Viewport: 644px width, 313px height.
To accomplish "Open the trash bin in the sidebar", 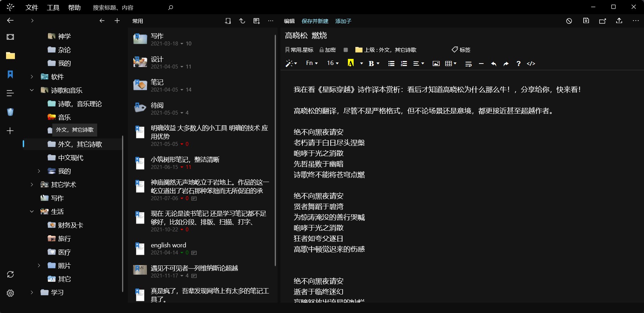I will pos(10,112).
